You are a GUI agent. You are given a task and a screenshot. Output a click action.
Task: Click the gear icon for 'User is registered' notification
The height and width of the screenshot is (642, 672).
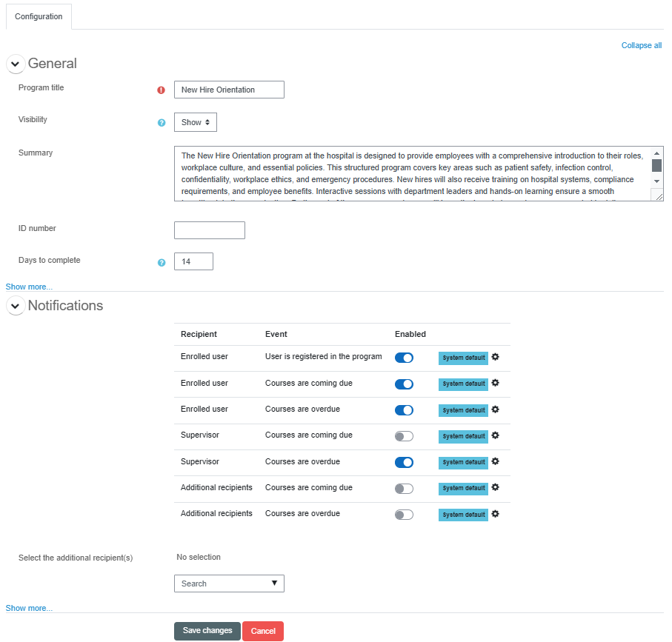click(496, 357)
